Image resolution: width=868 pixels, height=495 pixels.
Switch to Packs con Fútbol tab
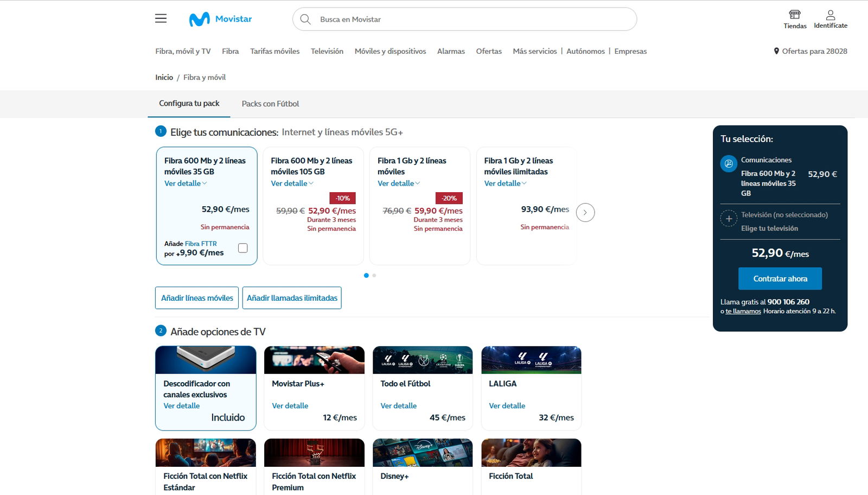click(x=270, y=104)
